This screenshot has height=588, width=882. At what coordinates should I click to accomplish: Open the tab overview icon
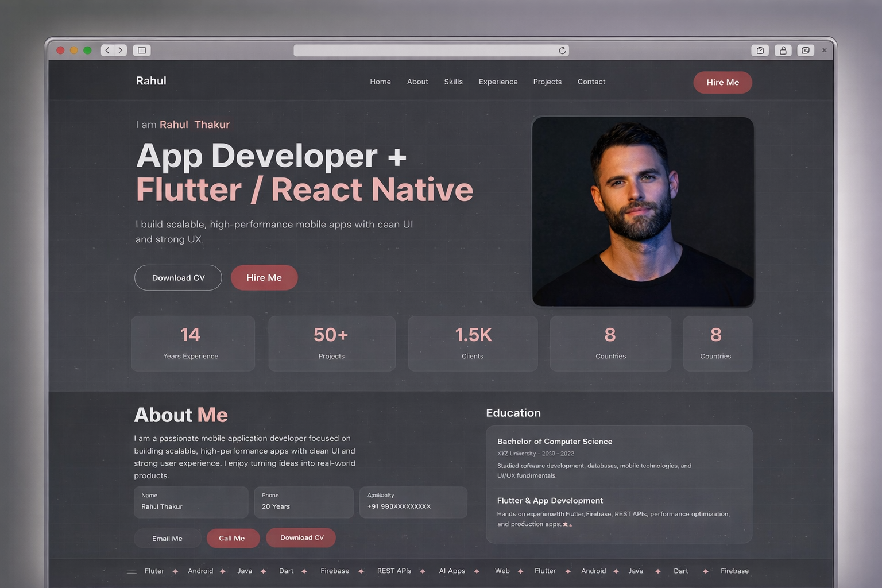point(806,51)
